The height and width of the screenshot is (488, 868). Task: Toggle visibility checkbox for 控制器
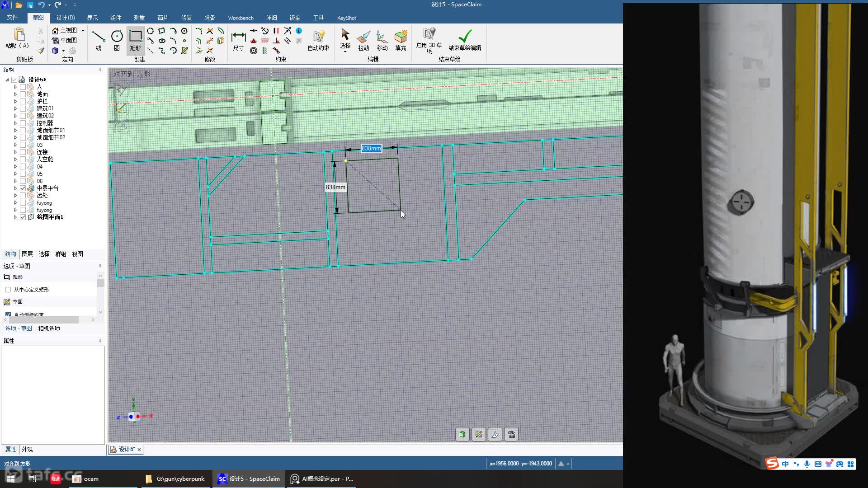point(23,123)
